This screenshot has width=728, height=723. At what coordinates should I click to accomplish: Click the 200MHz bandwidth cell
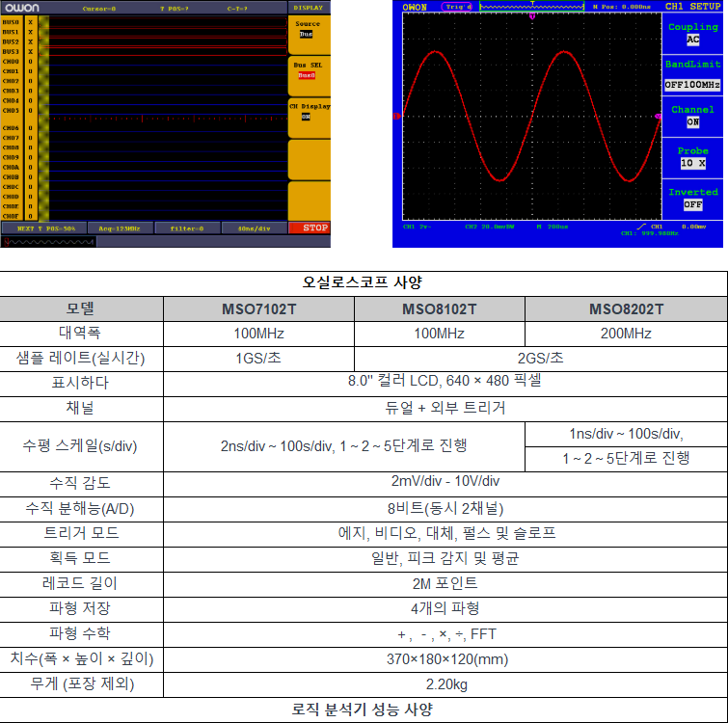coord(626,334)
